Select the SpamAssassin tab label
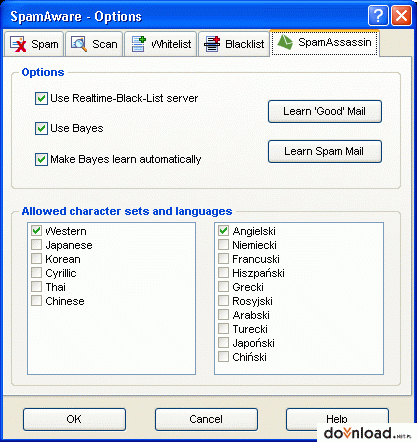Viewport: 417px width, 442px height. pyautogui.click(x=335, y=42)
